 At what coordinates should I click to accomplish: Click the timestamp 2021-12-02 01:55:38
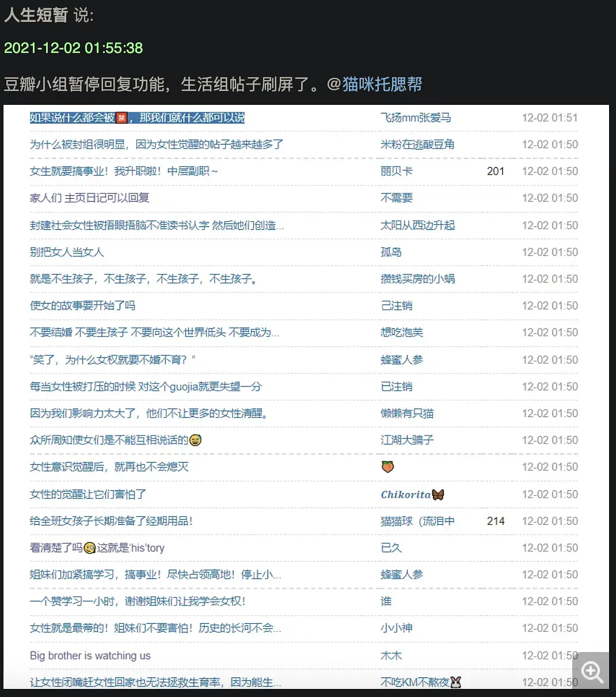73,48
